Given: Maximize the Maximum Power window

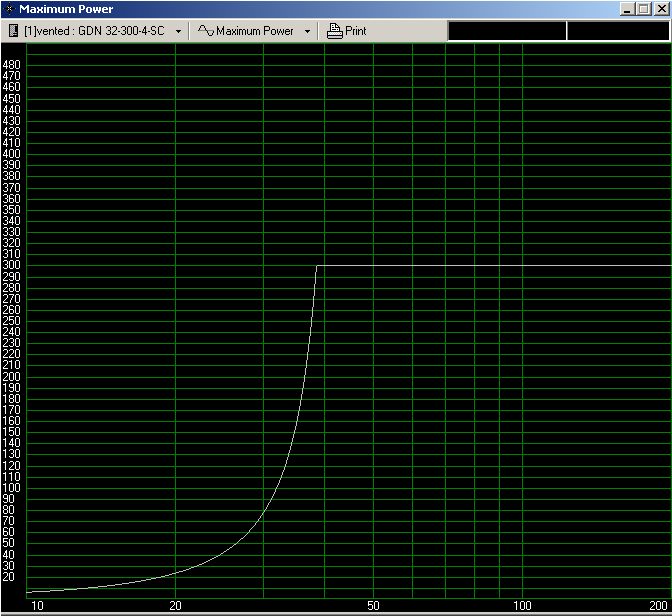Looking at the screenshot, I should click(643, 9).
